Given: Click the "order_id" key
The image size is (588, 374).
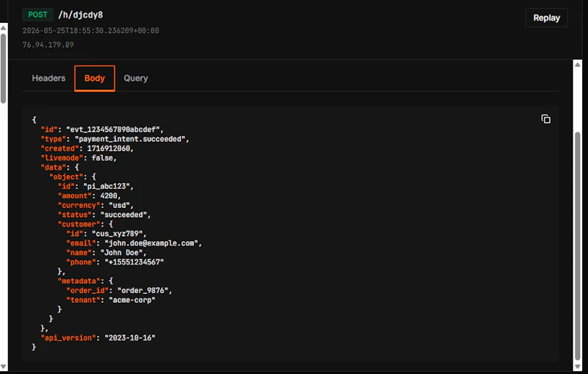Looking at the screenshot, I should (87, 290).
